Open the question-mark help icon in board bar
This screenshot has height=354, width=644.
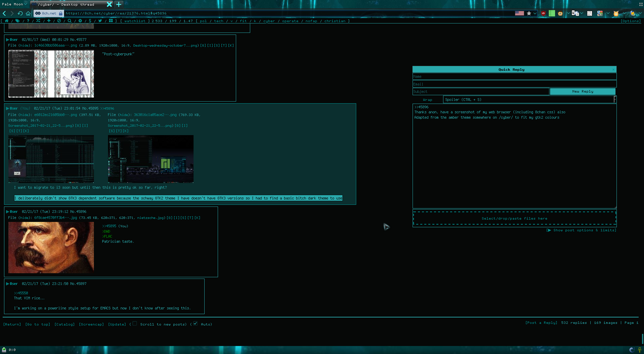point(28,21)
